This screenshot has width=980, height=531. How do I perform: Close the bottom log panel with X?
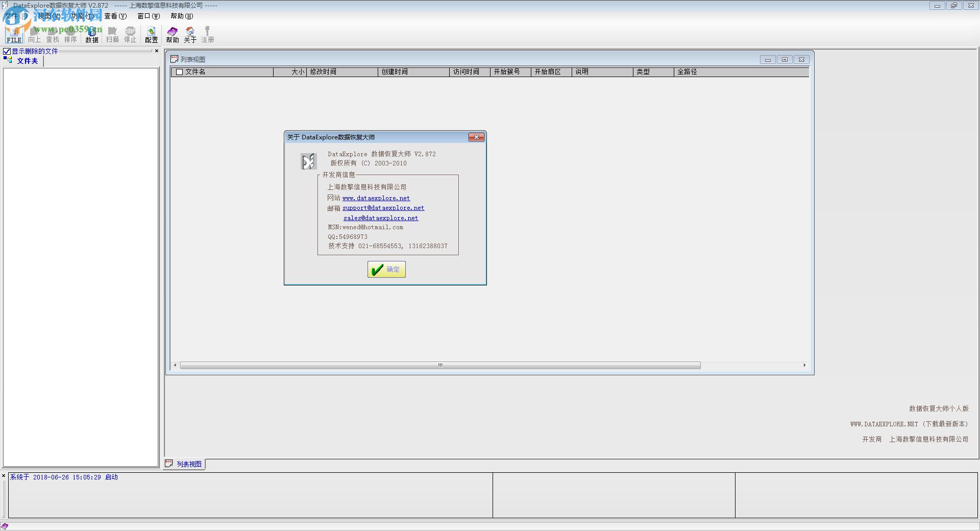(x=4, y=476)
